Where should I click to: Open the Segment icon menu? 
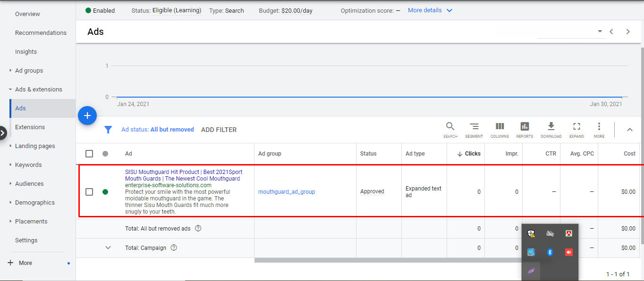tap(474, 126)
